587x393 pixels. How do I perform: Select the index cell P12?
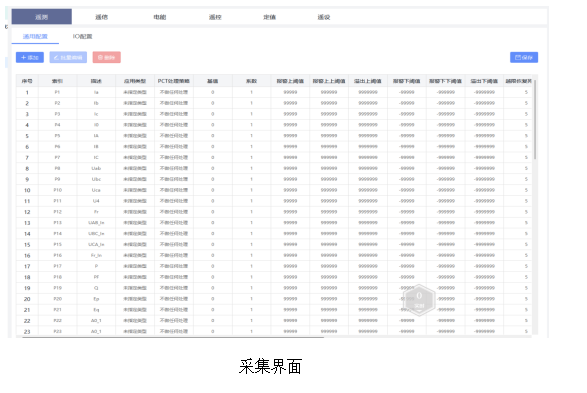[57, 212]
